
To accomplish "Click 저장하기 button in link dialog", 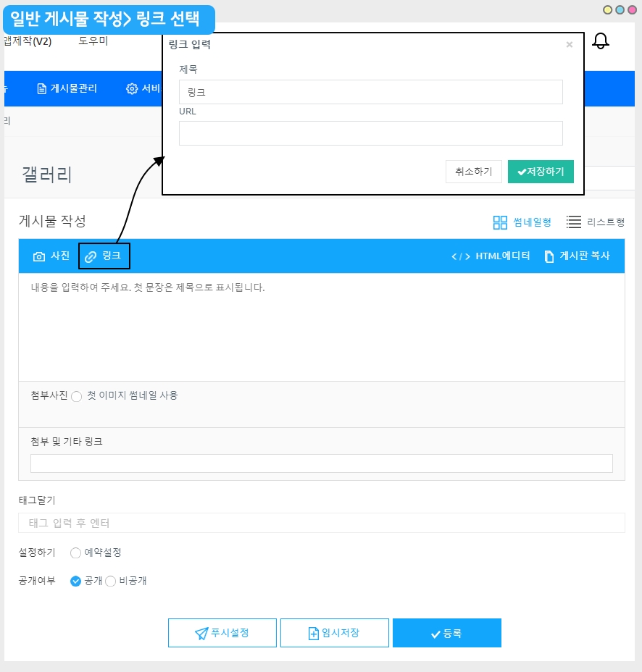I will [541, 172].
